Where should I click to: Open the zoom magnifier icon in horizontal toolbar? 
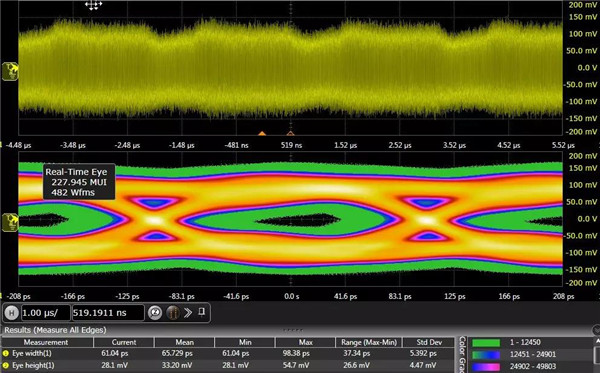click(155, 313)
